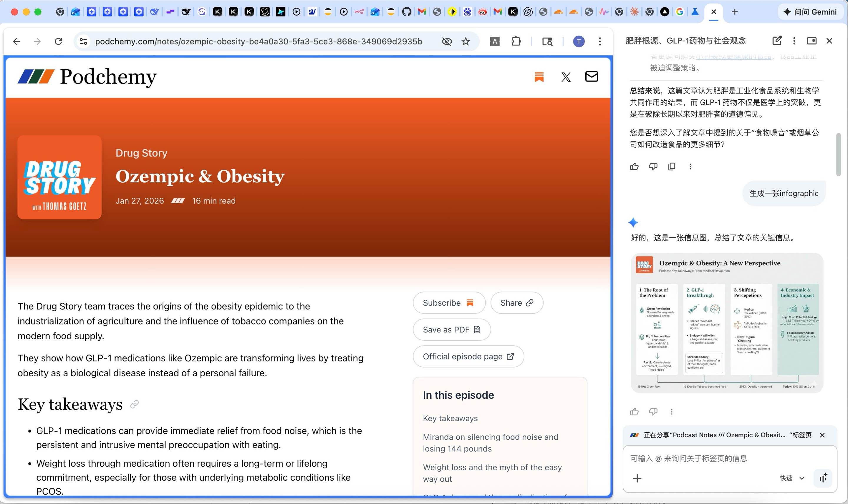Thumbs up the infographic response
Viewport: 848px width, 504px height.
634,412
